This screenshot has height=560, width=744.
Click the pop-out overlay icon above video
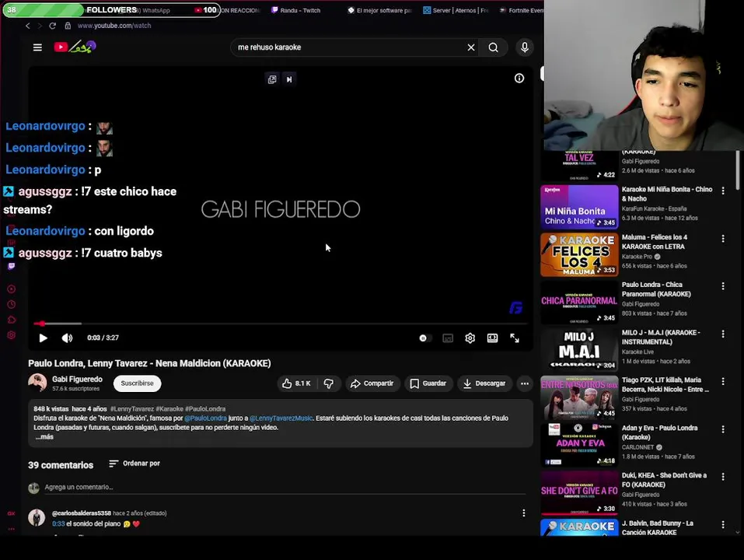(x=272, y=79)
